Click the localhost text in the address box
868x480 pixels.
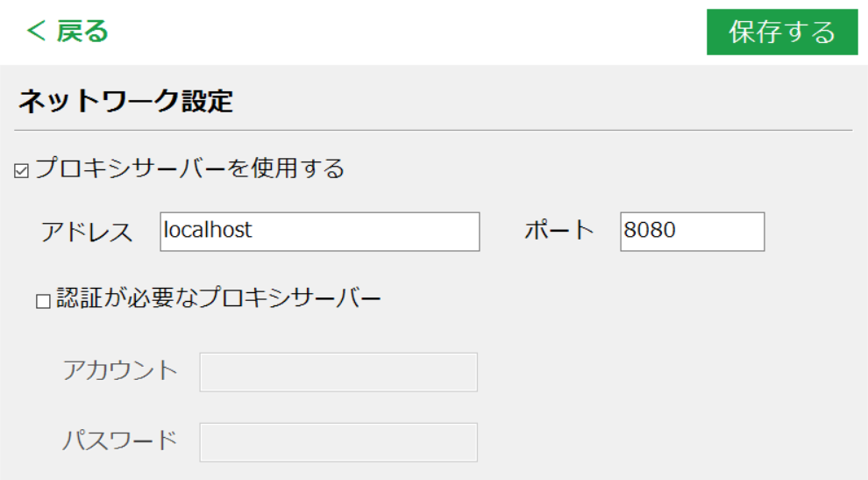coord(208,229)
